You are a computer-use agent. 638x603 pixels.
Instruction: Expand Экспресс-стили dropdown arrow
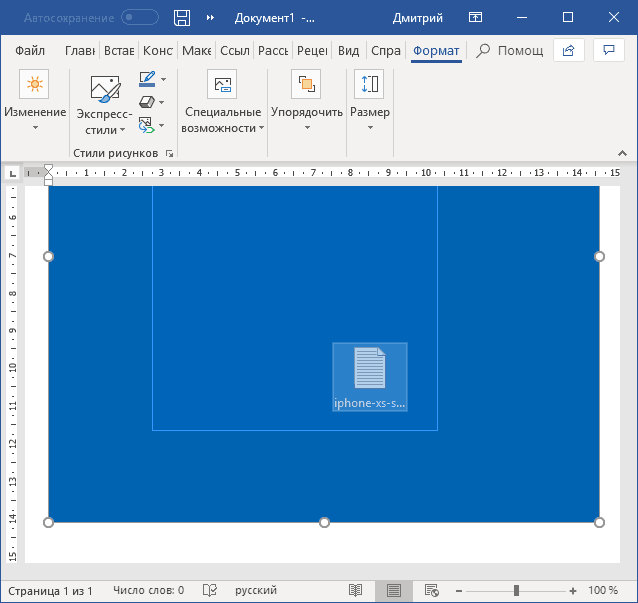[122, 130]
